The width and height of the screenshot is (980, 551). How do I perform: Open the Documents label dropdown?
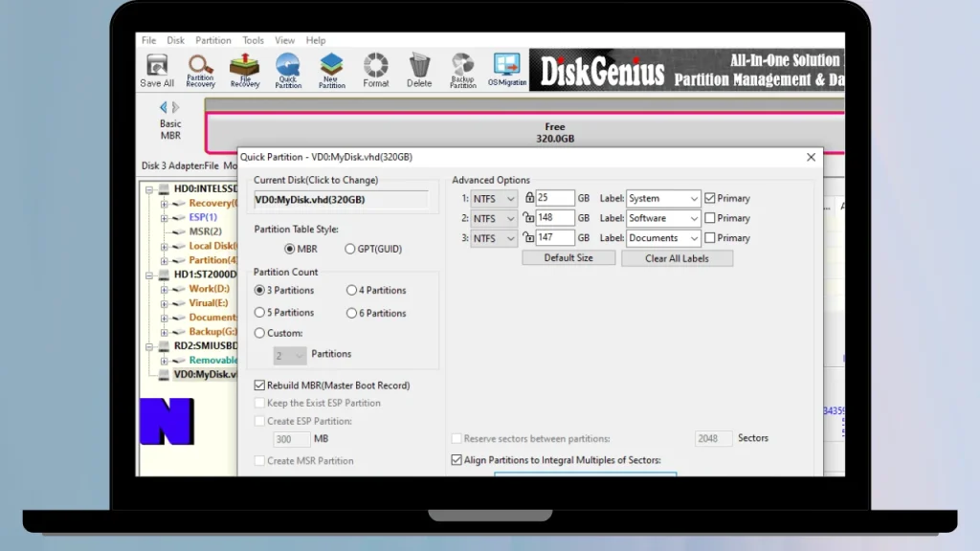[694, 238]
